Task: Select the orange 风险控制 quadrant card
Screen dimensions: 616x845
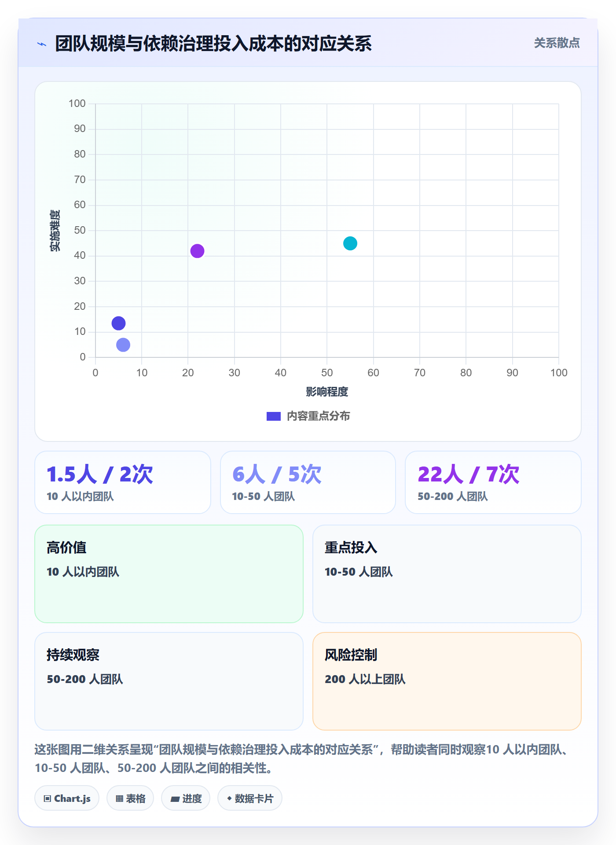Action: (x=447, y=681)
